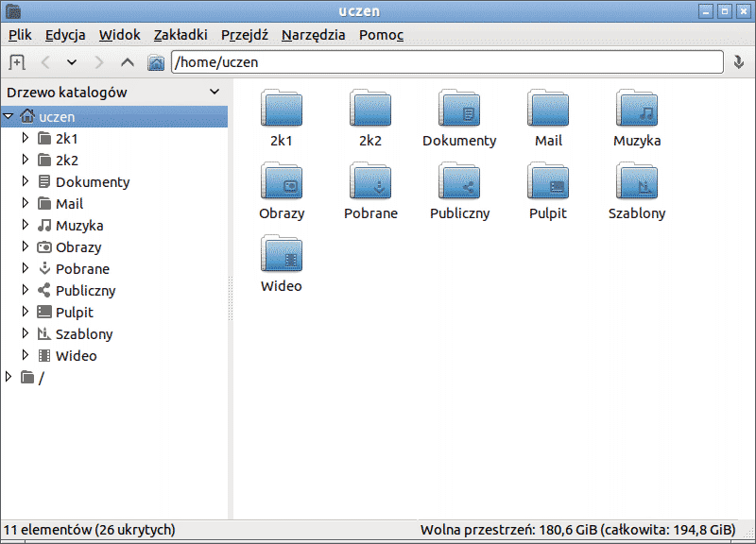Open the Muzyka folder icon
The height and width of the screenshot is (544, 756).
637,109
